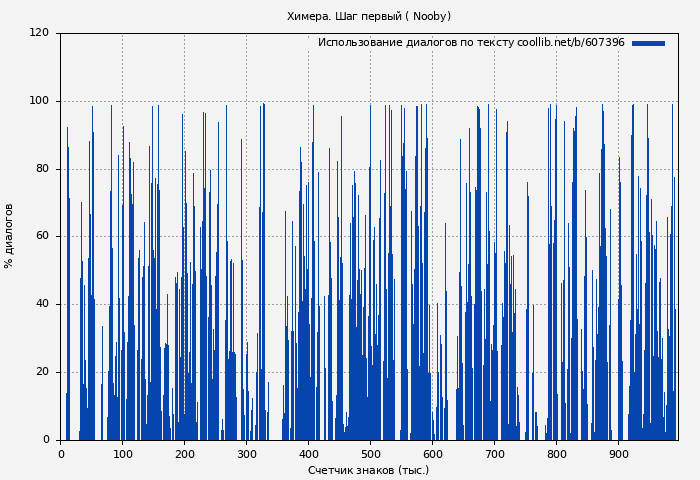Select the 'Счетчик знаков (тыс.)' x-axis label
700x480 pixels.
[x=368, y=470]
